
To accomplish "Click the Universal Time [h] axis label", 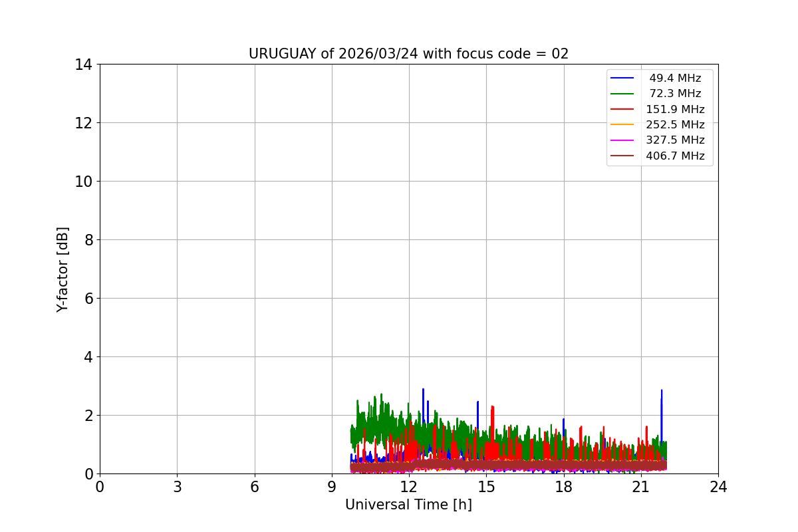I will 408,505.
